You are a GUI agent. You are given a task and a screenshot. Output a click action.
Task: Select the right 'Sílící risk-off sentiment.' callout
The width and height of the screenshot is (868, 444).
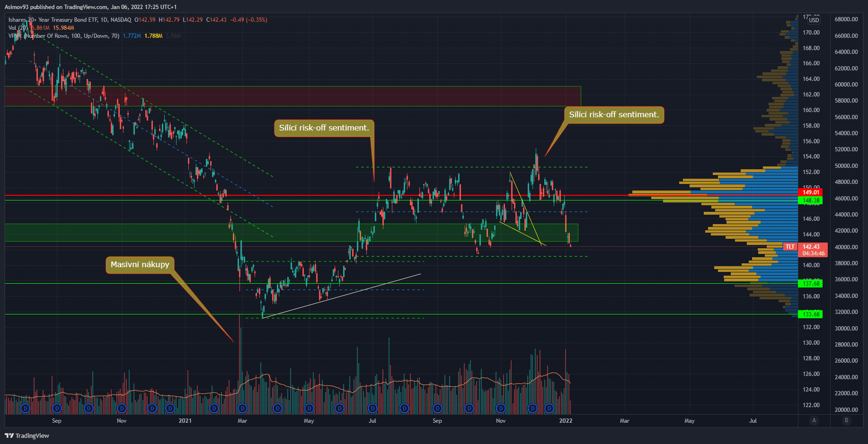click(x=613, y=115)
